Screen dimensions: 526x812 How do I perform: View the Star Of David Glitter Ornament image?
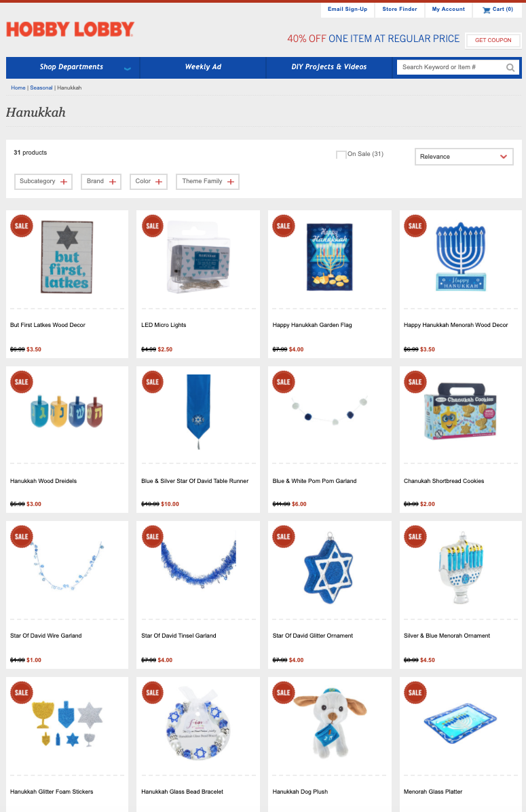328,568
